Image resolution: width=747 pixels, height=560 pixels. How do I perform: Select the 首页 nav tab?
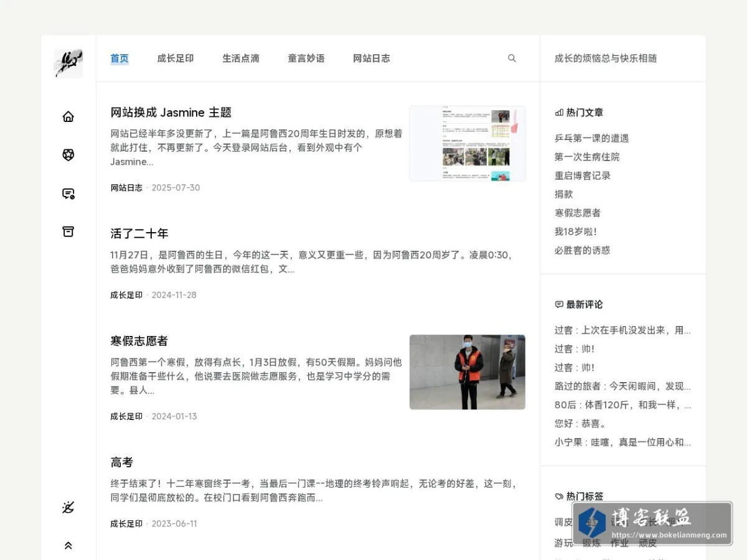[x=120, y=58]
